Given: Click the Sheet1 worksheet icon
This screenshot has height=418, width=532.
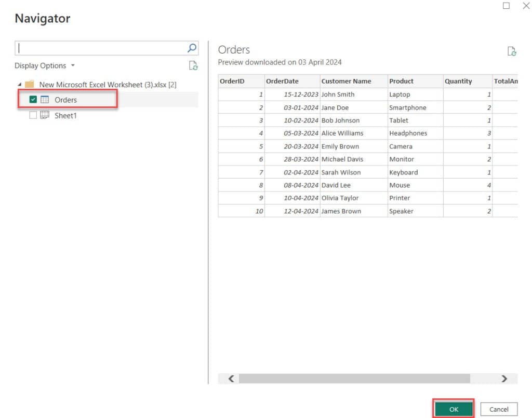Looking at the screenshot, I should (45, 115).
